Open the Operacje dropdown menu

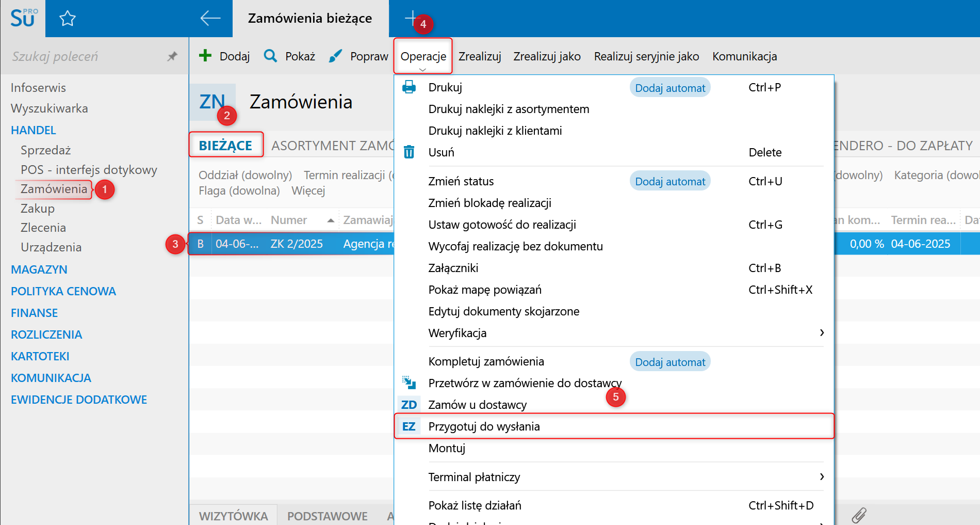[x=423, y=56]
